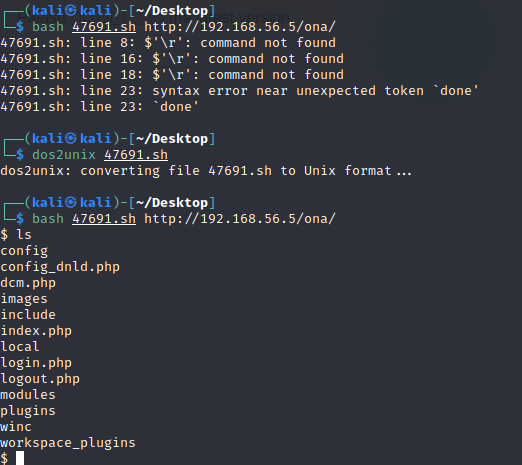Image resolution: width=522 pixels, height=465 pixels.
Task: Click the underlined 47691.sh in first command
Action: [104, 27]
